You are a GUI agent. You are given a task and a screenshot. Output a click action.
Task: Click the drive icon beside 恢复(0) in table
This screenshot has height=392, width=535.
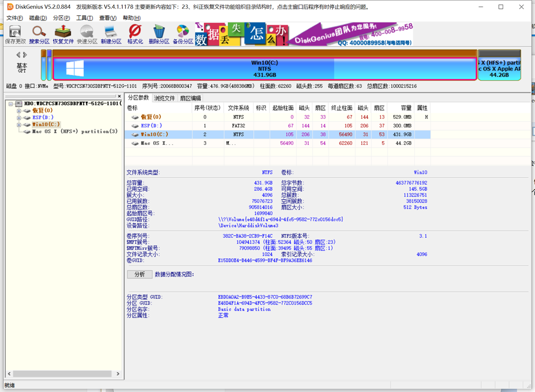click(135, 117)
